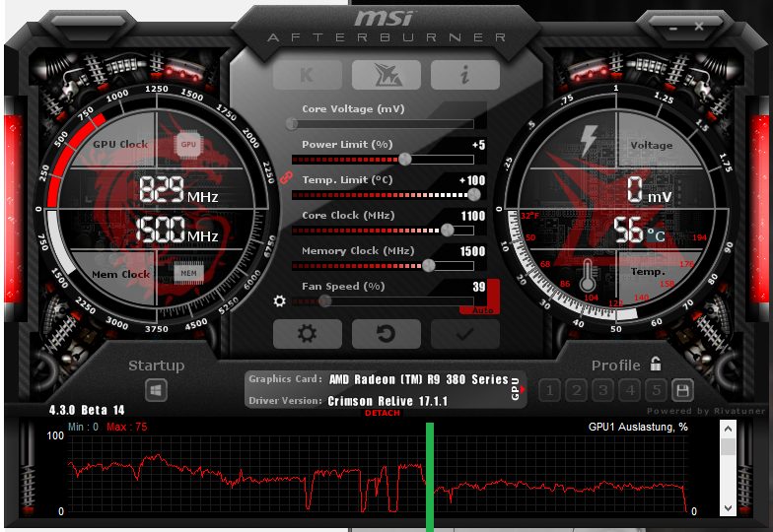Click the Max : 75 graph label

pyautogui.click(x=126, y=428)
